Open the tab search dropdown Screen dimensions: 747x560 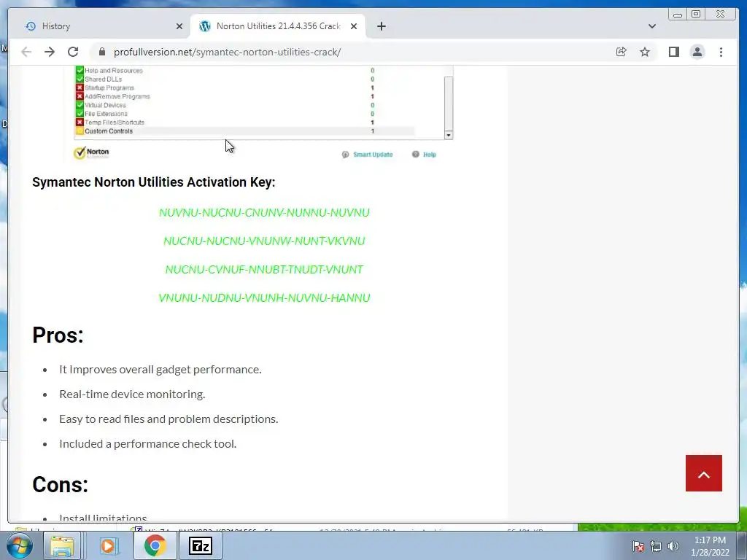coord(651,26)
